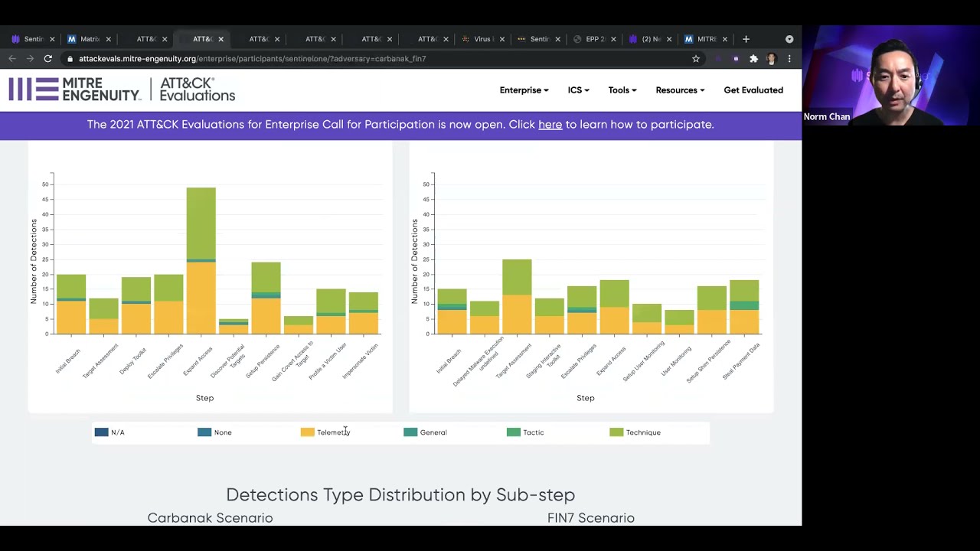
Task: Close the MITRE tab
Action: pos(725,39)
